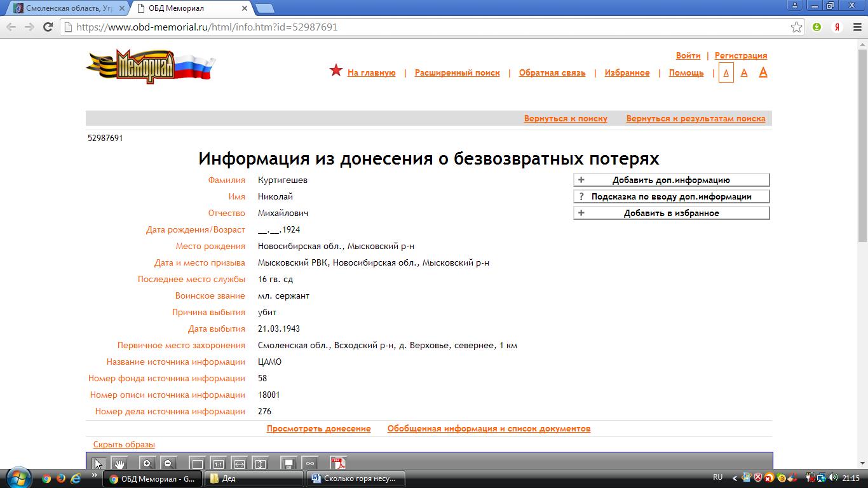868x488 pixels.
Task: Bookmark this page with the star icon
Action: point(796,27)
